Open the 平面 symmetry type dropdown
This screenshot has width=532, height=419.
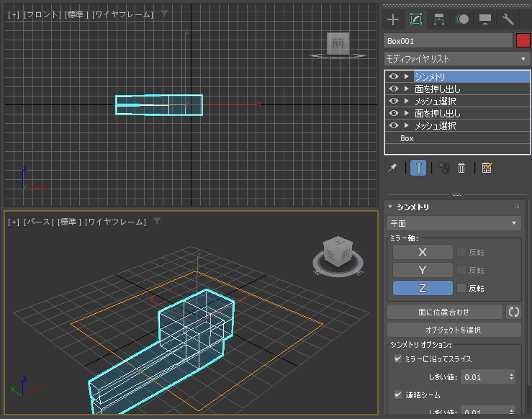pyautogui.click(x=454, y=223)
